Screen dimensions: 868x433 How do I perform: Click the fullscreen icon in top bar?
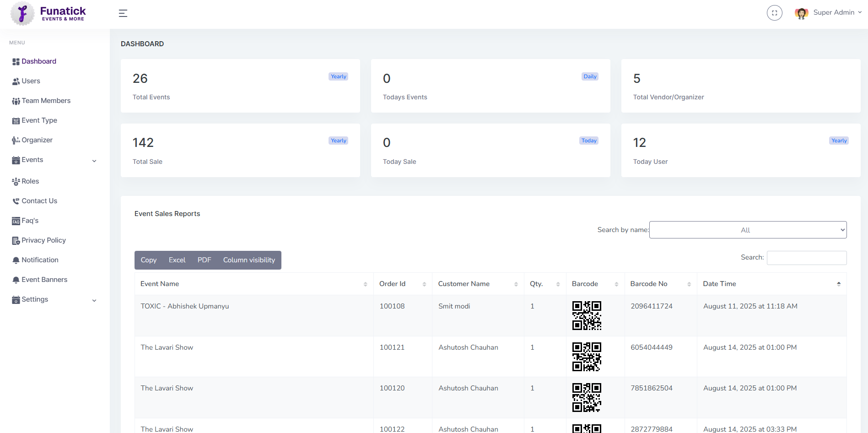click(774, 13)
